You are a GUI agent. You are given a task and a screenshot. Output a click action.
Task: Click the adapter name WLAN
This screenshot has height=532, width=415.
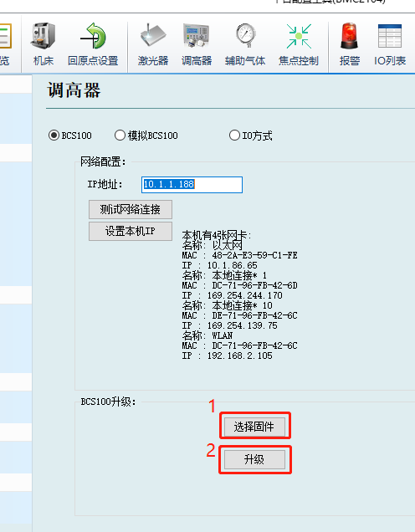pyautogui.click(x=223, y=335)
